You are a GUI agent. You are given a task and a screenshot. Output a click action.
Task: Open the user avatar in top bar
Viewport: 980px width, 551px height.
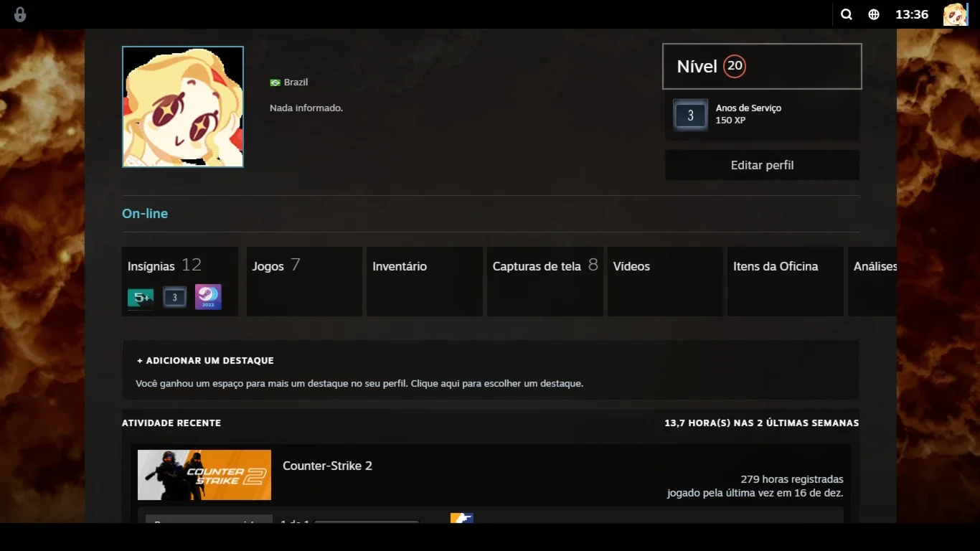(956, 14)
